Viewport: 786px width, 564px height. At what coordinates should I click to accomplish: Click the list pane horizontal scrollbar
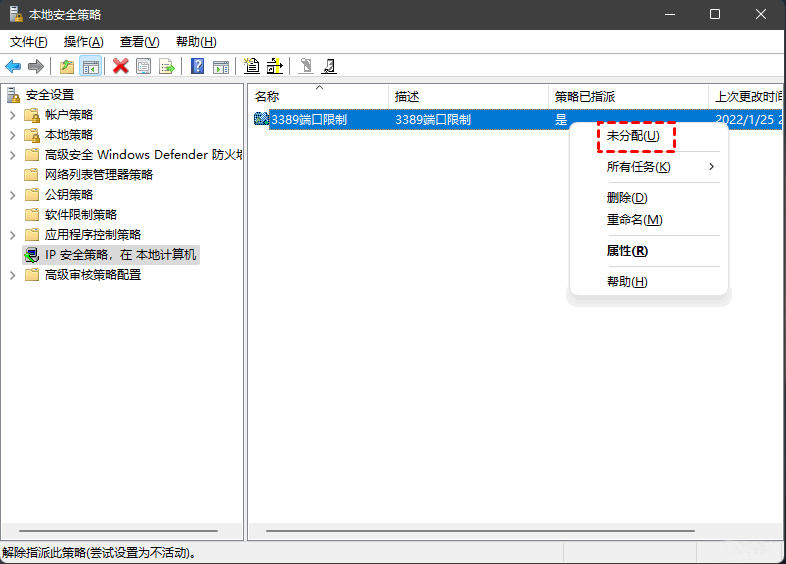(x=480, y=530)
